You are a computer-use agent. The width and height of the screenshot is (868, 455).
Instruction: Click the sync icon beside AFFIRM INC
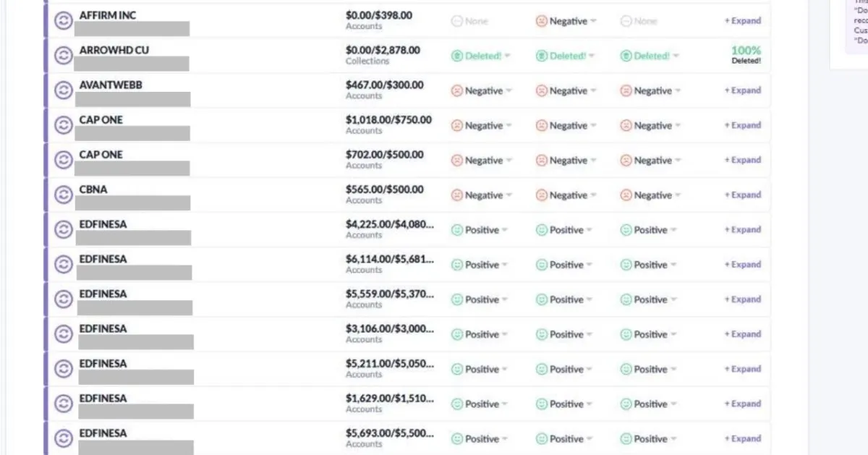click(x=64, y=21)
